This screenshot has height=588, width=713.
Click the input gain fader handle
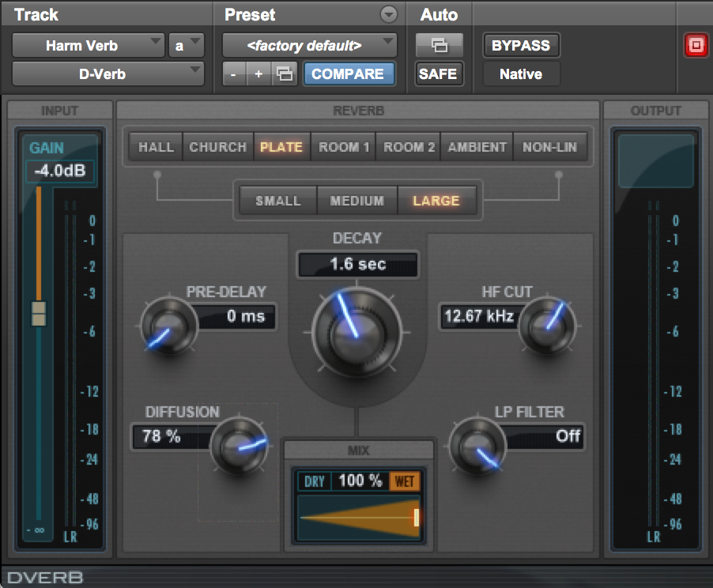pos(39,313)
